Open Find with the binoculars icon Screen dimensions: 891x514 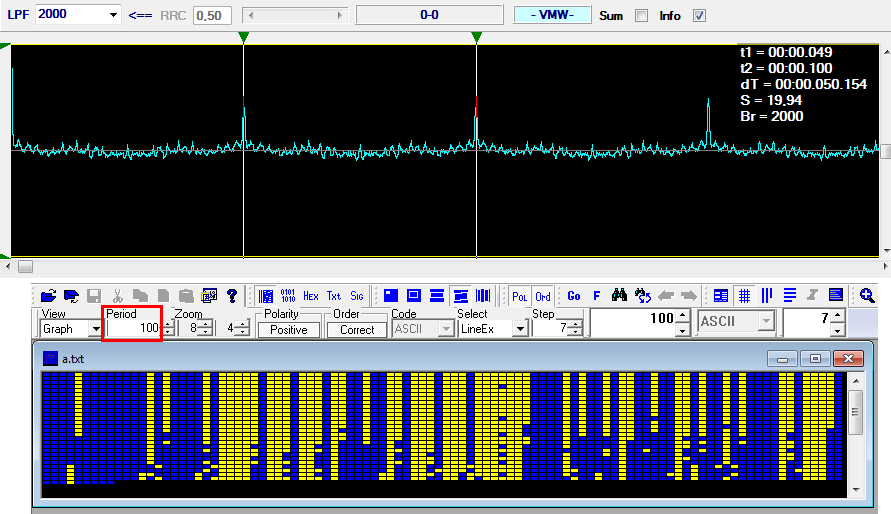coord(619,296)
